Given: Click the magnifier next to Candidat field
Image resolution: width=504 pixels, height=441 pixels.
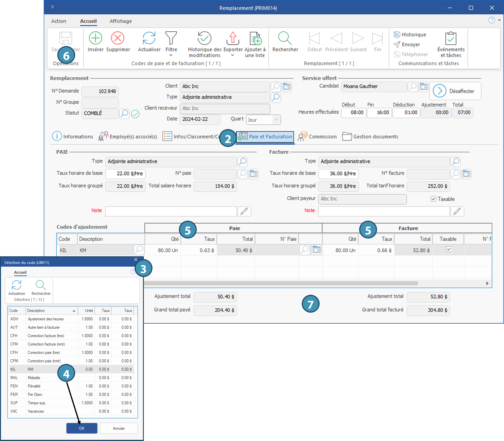Looking at the screenshot, I should click(413, 87).
